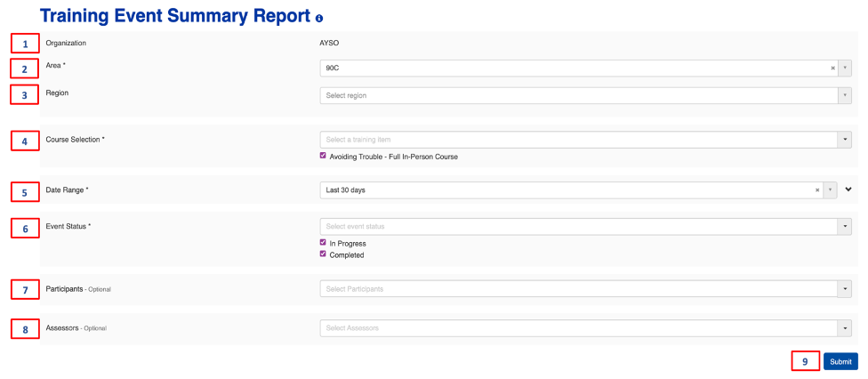Open the Date Range dropdown arrow

coord(831,189)
